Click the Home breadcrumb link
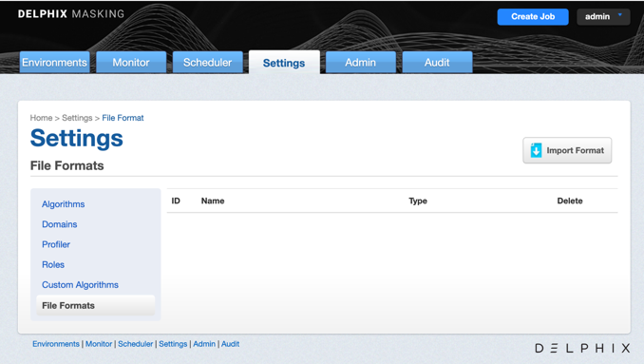Viewport: 644px width, 364px height. pos(41,118)
